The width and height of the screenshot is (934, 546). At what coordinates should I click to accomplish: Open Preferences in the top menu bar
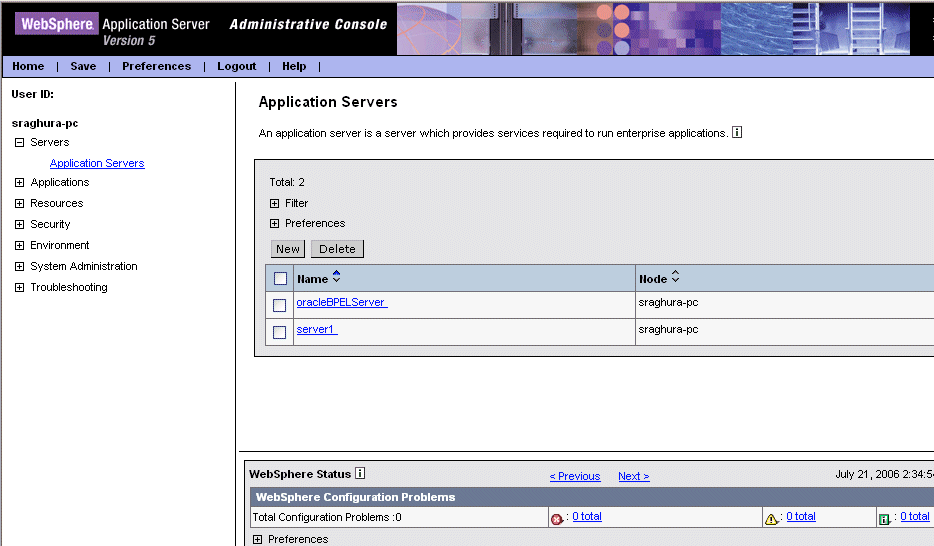coord(157,66)
